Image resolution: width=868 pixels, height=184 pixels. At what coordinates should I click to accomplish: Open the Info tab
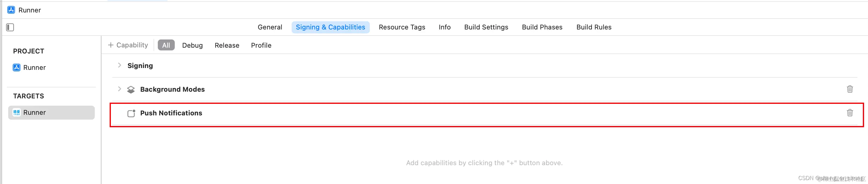point(444,27)
